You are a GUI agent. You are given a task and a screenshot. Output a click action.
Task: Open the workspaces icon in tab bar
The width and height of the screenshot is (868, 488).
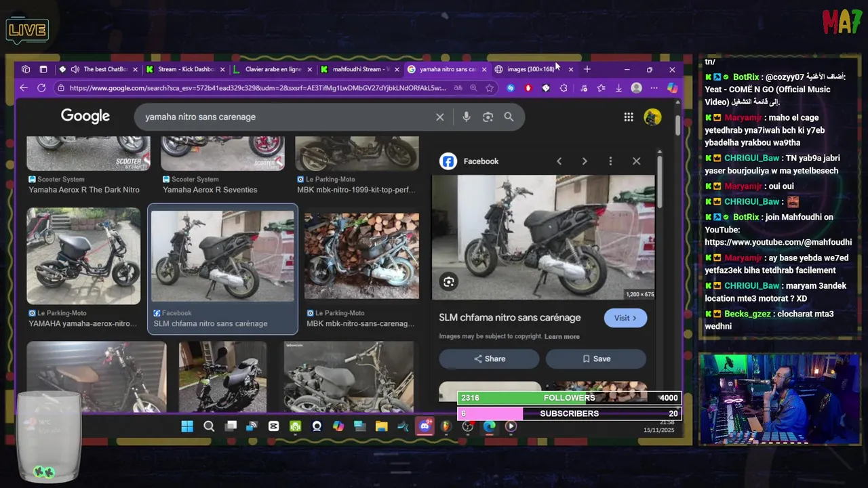click(26, 69)
